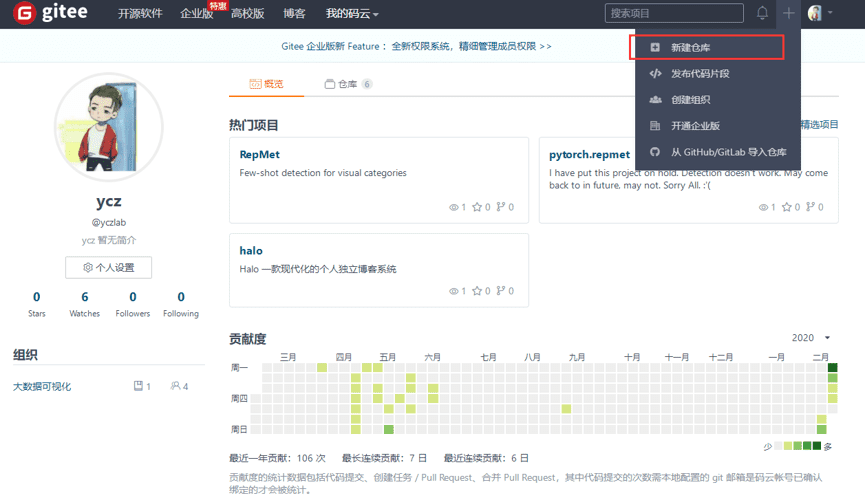865x500 pixels.
Task: Switch to the 仓库 tab
Action: click(348, 84)
